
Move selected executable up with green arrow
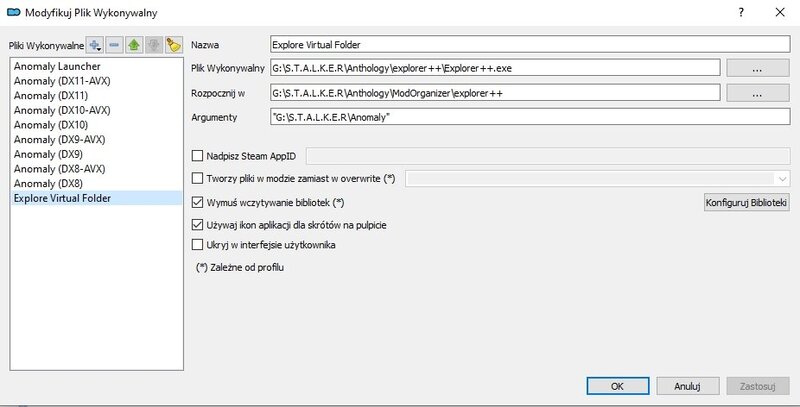[x=134, y=45]
